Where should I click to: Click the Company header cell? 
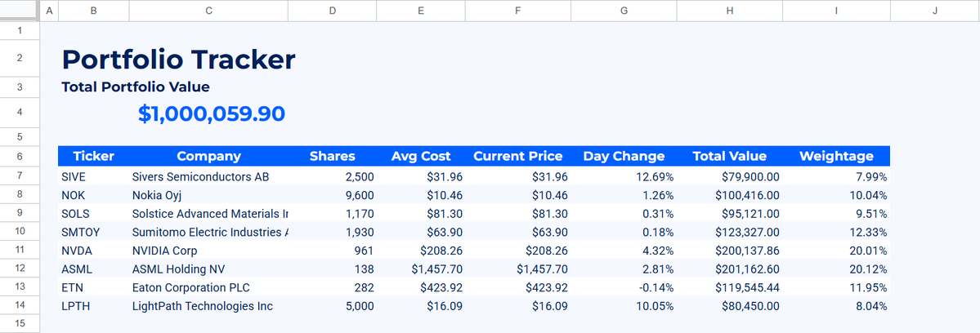(x=208, y=156)
